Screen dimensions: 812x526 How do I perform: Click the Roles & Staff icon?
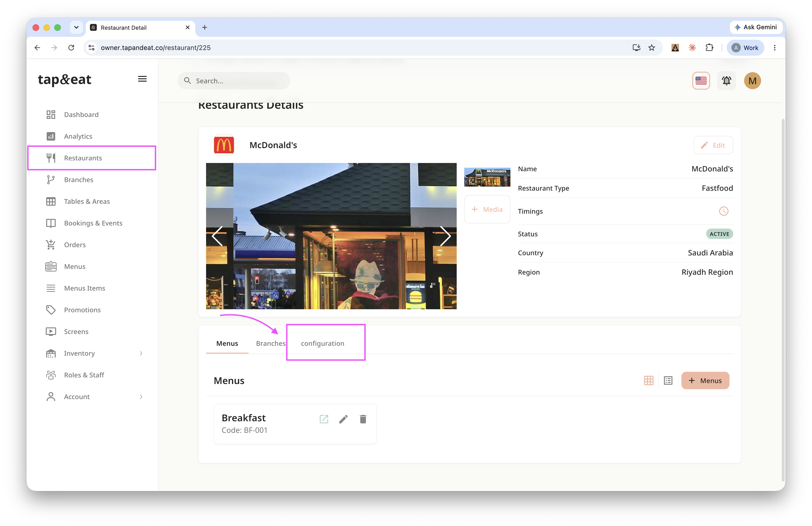tap(51, 375)
